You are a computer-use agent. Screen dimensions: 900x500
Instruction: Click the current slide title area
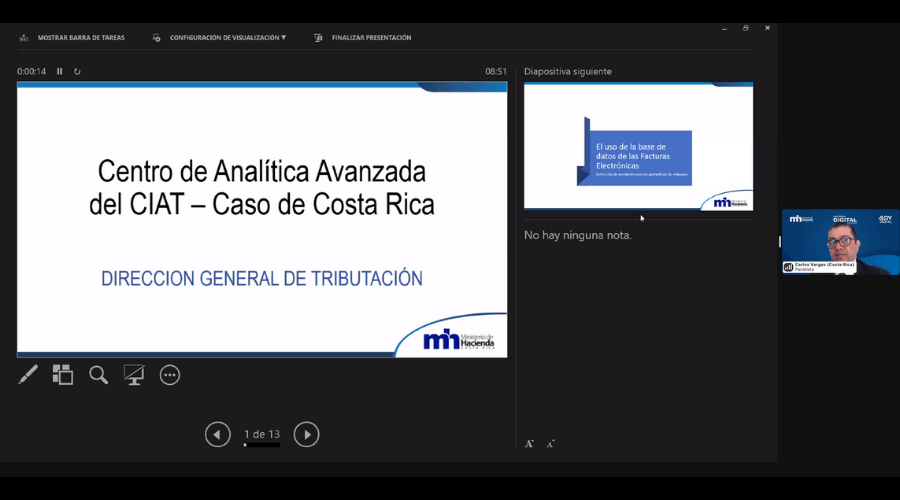point(262,188)
